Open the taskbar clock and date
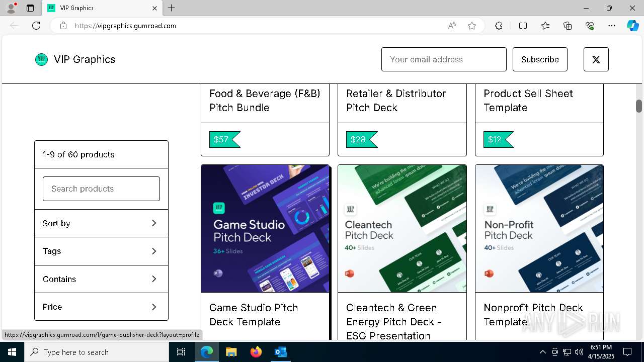 (601, 352)
